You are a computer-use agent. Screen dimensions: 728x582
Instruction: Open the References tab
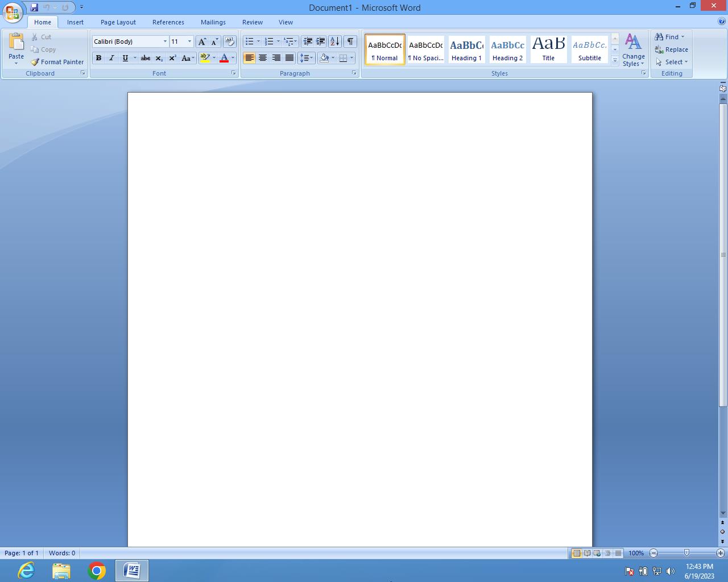pos(168,22)
